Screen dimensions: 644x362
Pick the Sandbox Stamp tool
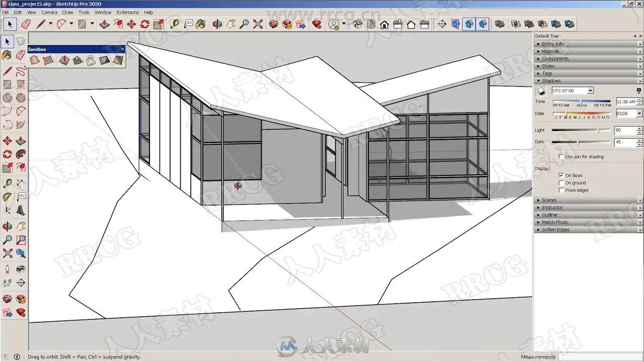coord(77,60)
